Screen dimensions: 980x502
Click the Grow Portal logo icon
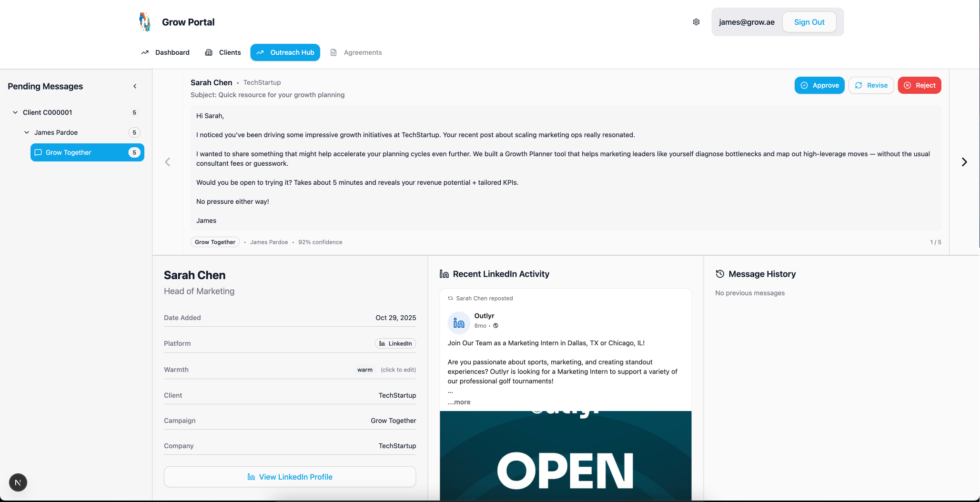[145, 22]
